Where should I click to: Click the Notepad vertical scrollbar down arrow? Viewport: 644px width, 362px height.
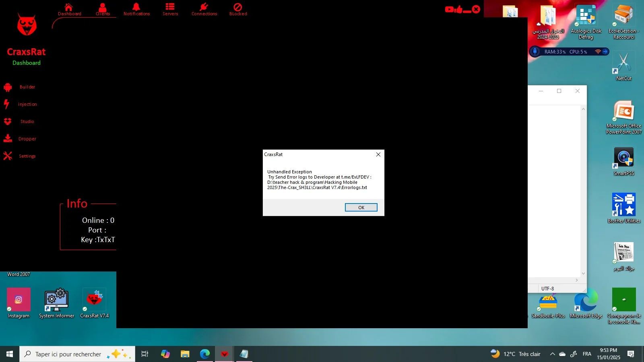point(583,274)
